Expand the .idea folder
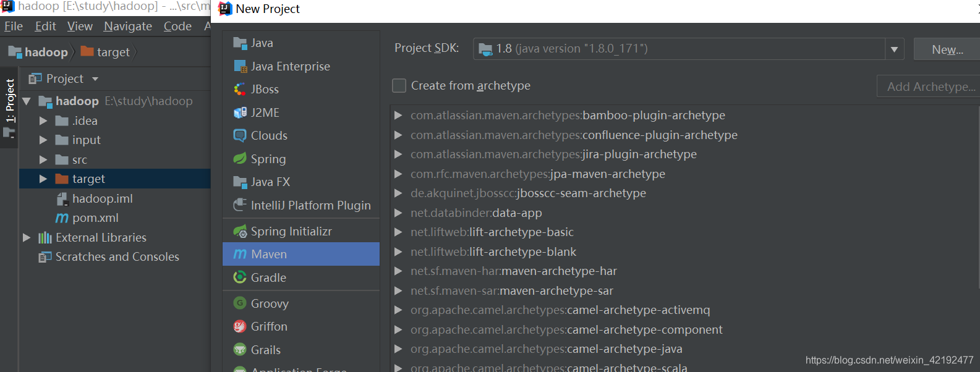 click(43, 121)
